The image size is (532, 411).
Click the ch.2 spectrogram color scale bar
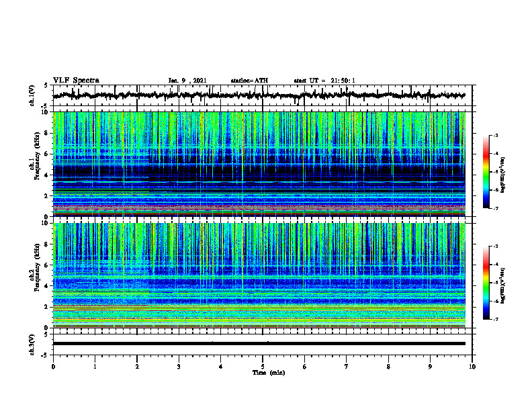pos(486,283)
